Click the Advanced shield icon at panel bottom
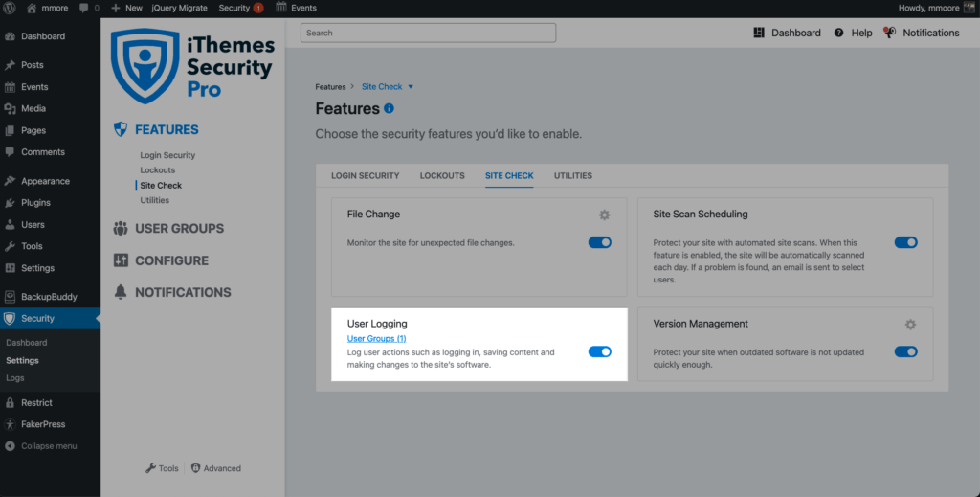Screen dimensions: 980x497 tap(195, 468)
